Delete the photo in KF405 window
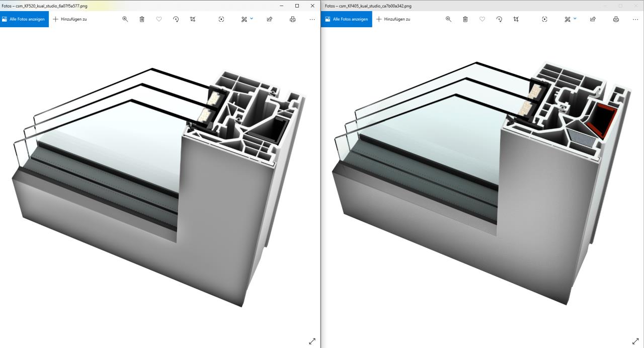The image size is (644, 348). click(x=465, y=19)
